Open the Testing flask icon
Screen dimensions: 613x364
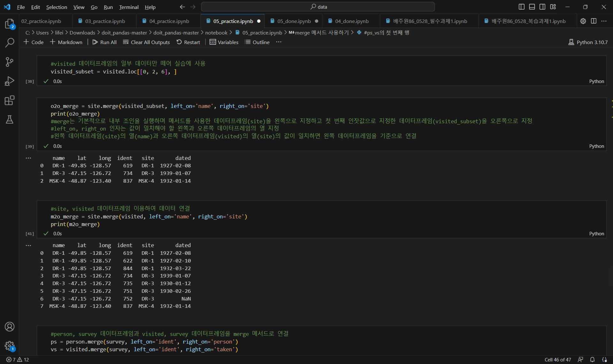tap(10, 119)
